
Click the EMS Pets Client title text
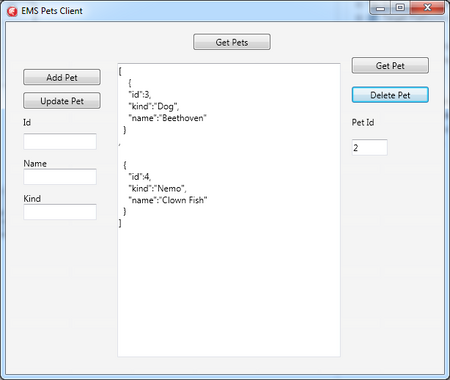coord(52,11)
